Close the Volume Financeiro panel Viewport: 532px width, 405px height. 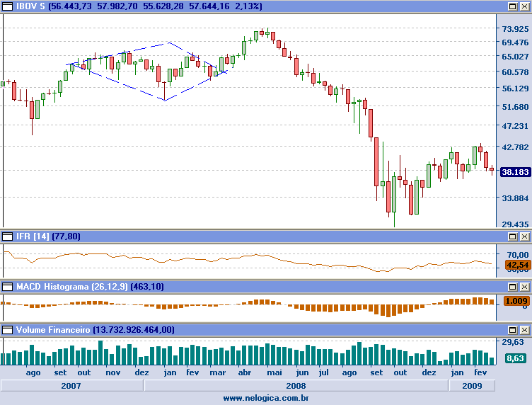click(x=524, y=330)
